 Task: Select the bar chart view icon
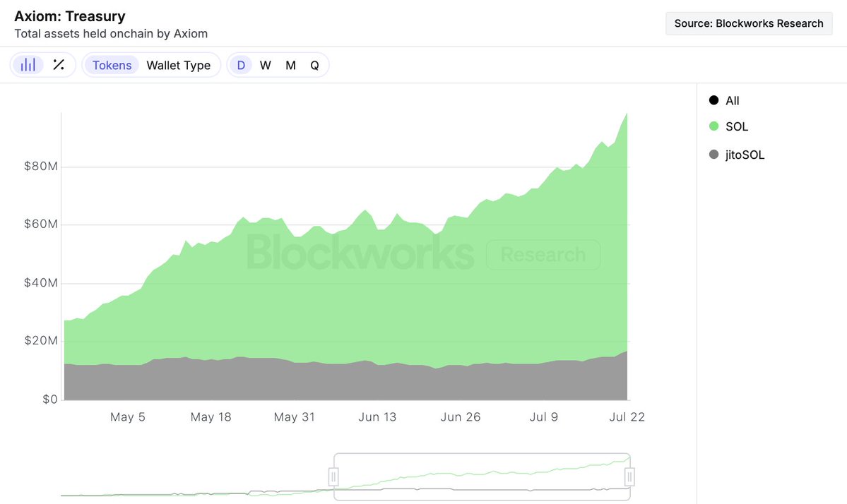coord(28,65)
